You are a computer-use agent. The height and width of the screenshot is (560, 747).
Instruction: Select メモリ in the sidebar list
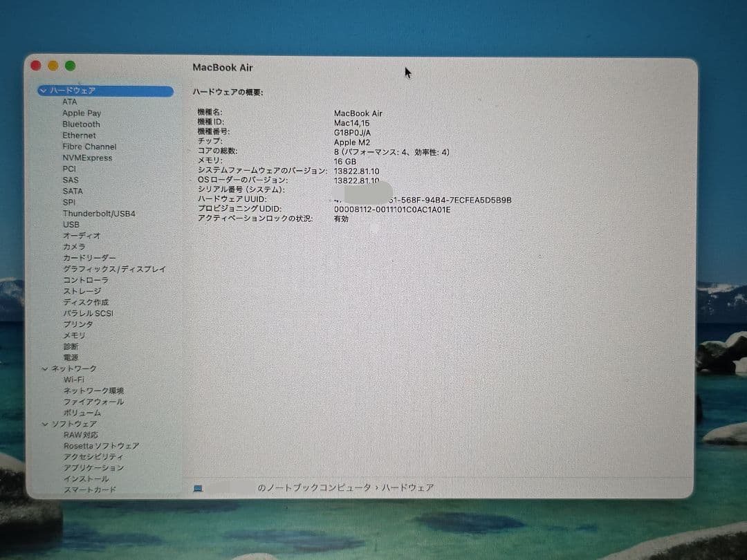coord(74,335)
